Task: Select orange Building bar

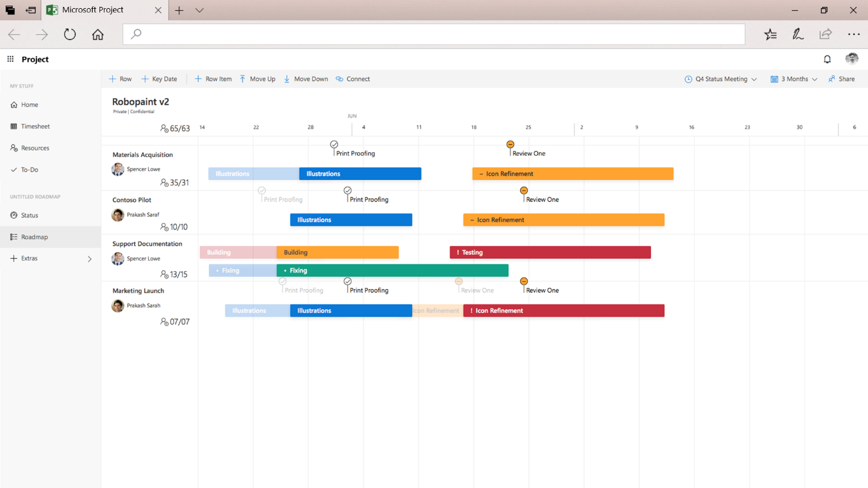Action: point(338,252)
